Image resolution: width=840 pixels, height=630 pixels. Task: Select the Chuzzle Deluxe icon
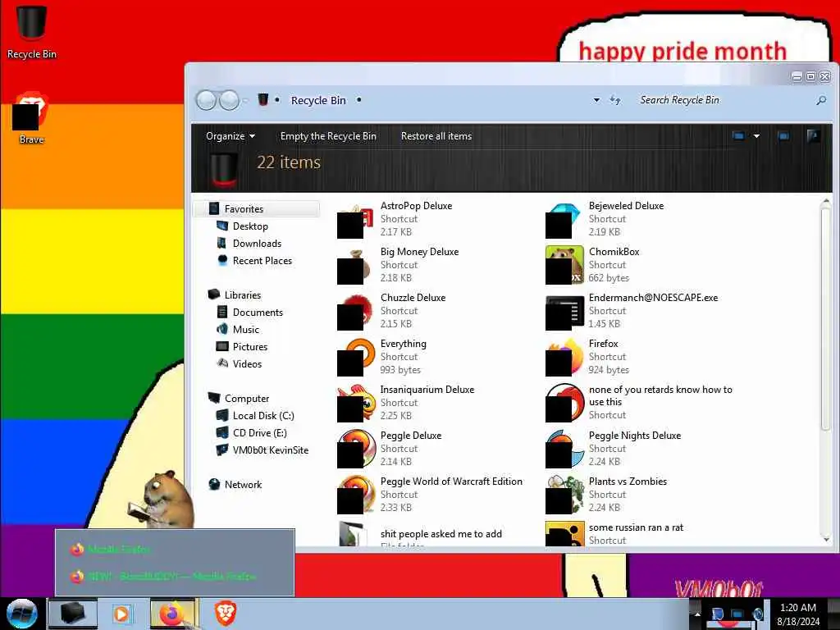[355, 312]
